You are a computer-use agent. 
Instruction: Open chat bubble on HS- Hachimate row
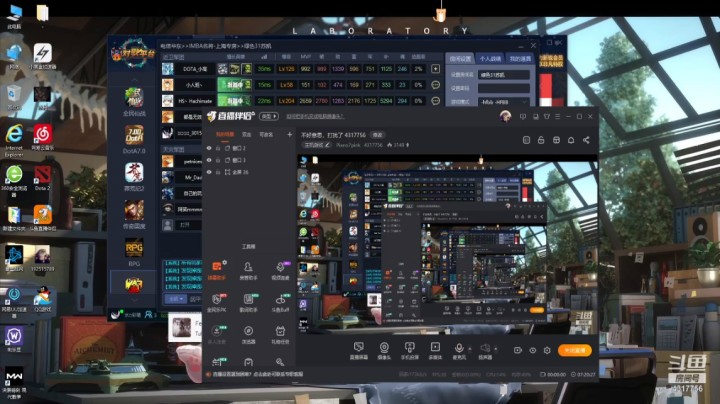pyautogui.click(x=435, y=101)
